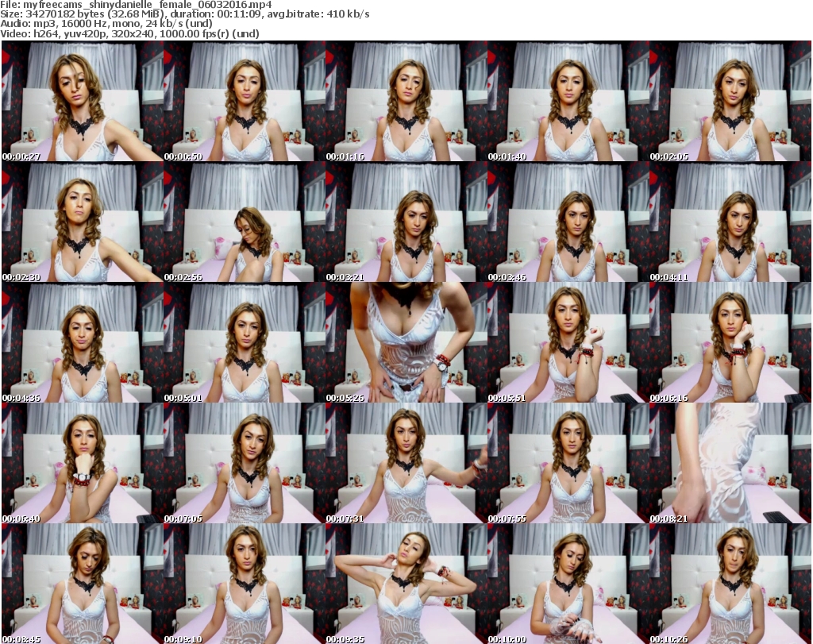Select the thumbnail stamped 00:03:46
The height and width of the screenshot is (644, 813).
coord(568,222)
